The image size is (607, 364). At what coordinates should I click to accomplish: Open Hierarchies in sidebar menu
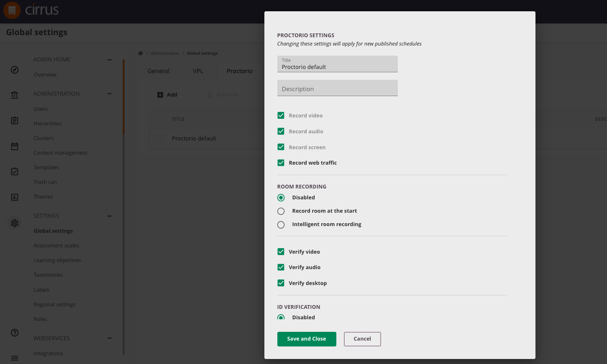pyautogui.click(x=48, y=124)
